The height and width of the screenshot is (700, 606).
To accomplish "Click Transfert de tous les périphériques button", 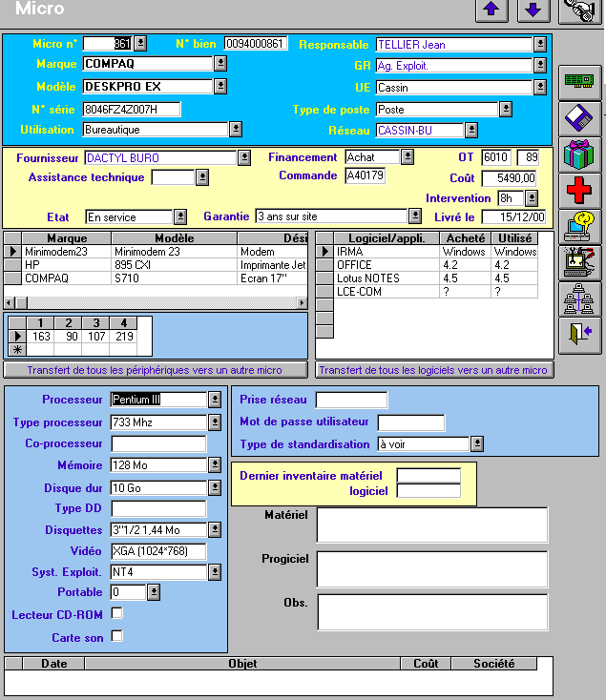I will (156, 370).
